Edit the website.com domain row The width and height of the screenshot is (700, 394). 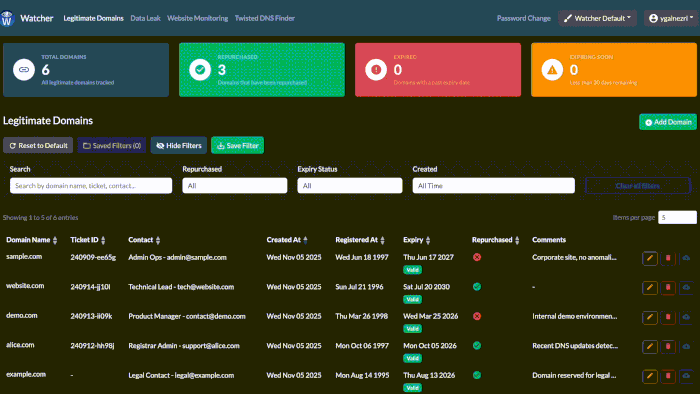650,287
